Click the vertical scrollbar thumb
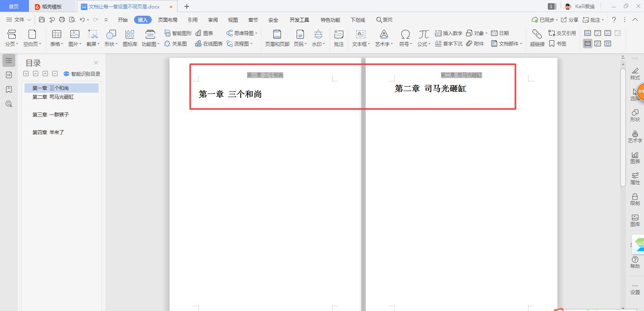Image resolution: width=644 pixels, height=311 pixels. [x=623, y=127]
